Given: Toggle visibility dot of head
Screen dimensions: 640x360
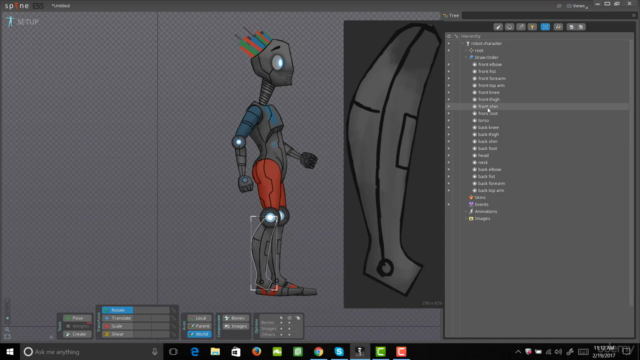Looking at the screenshot, I should [x=449, y=156].
